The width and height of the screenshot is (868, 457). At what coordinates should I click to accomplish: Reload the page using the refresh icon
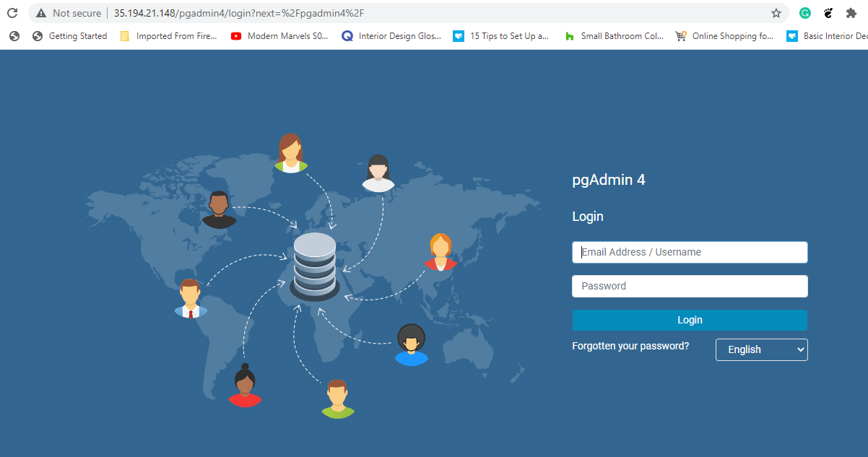12,13
